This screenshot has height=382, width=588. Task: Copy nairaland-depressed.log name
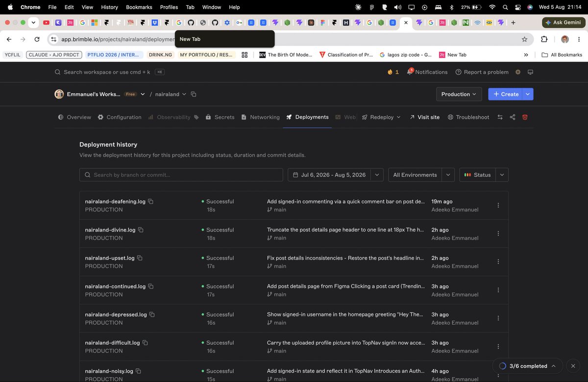(x=152, y=314)
